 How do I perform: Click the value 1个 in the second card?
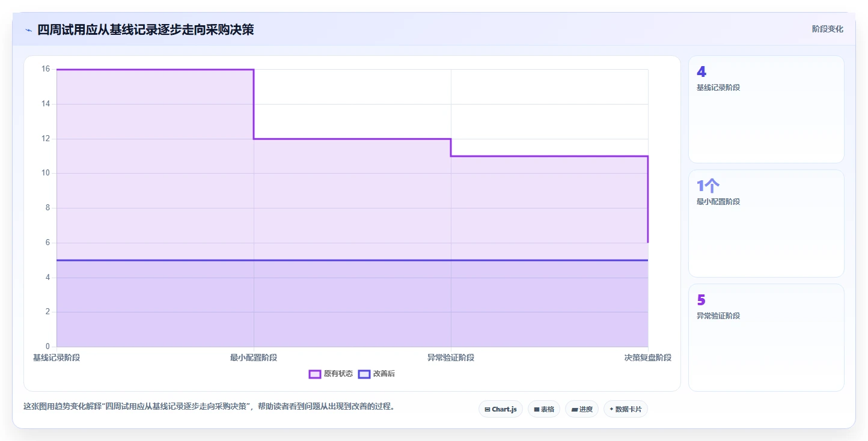point(708,186)
